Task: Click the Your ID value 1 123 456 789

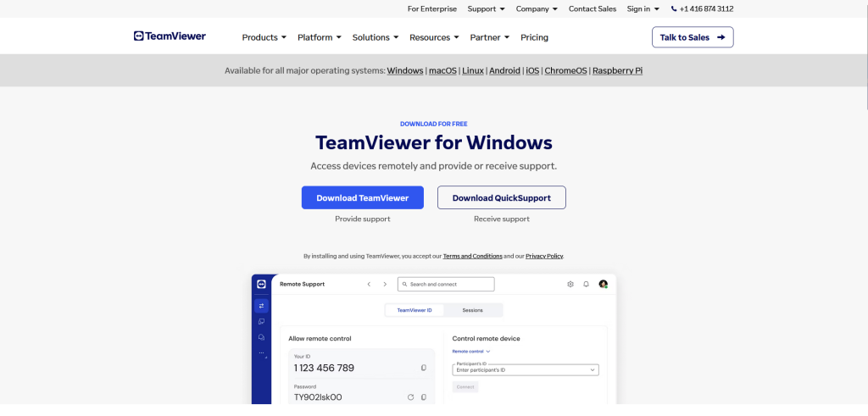Action: click(x=324, y=369)
